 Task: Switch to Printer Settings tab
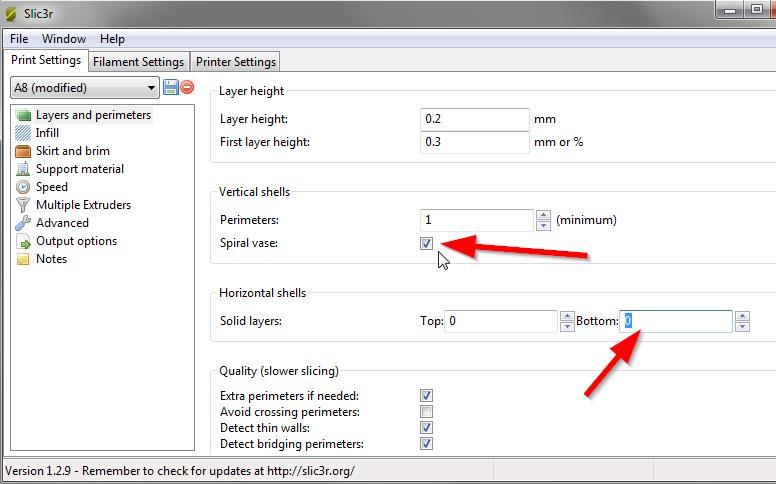[x=236, y=62]
